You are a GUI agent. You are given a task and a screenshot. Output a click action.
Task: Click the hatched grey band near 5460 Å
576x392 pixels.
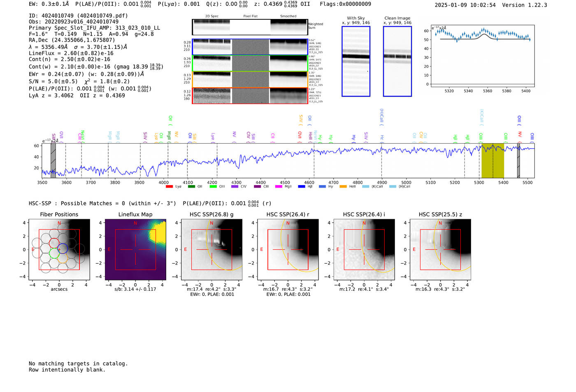pyautogui.click(x=518, y=160)
